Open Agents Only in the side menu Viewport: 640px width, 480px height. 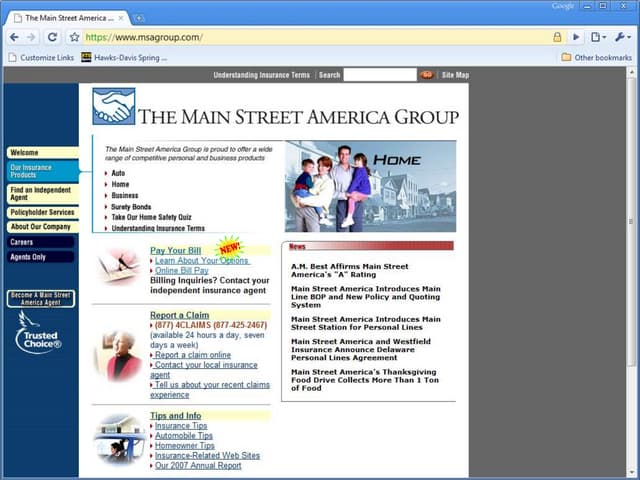40,257
